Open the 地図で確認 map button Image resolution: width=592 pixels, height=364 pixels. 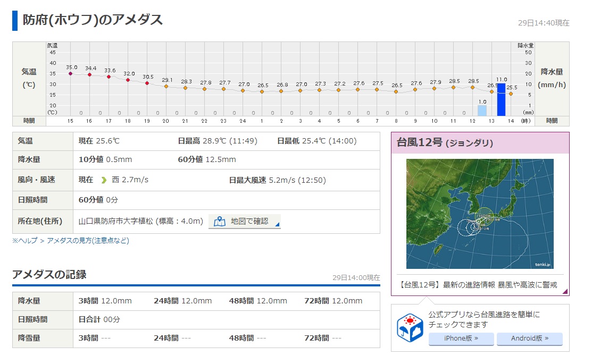(x=244, y=222)
